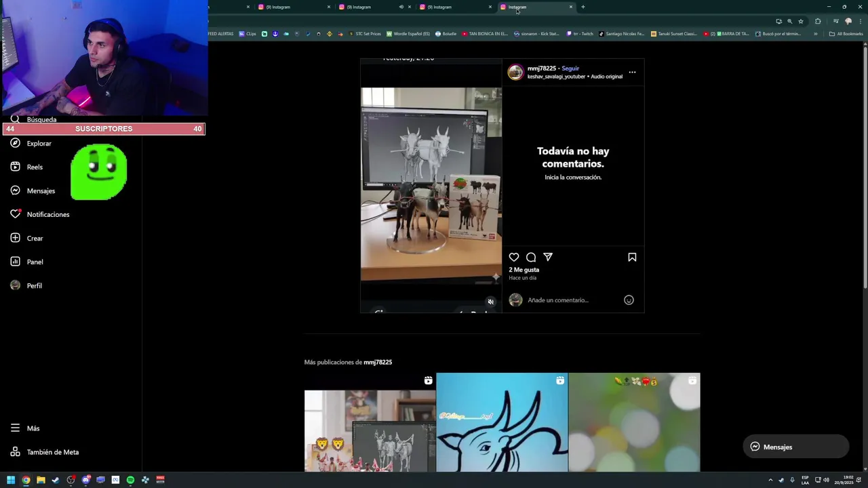Open the Notificaciones label in the sidebar
This screenshot has width=868, height=488.
tap(48, 214)
